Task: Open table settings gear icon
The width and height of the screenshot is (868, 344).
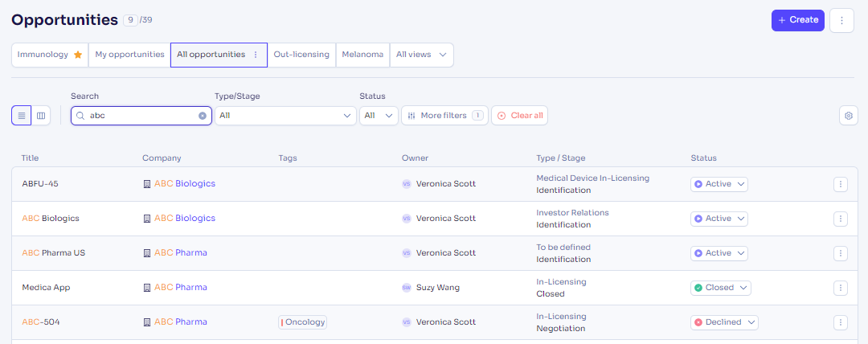Action: pos(848,116)
